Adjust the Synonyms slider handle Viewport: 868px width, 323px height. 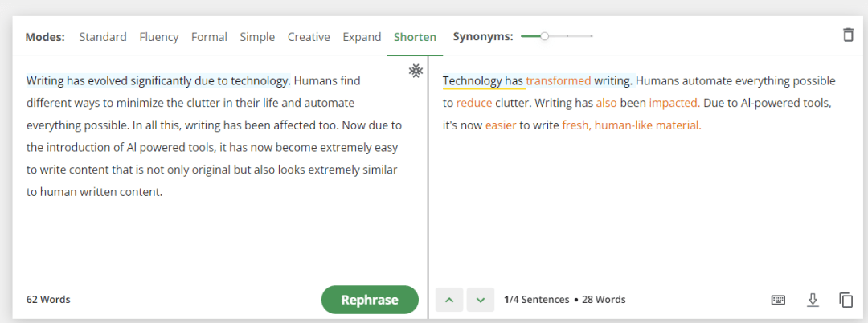point(545,36)
